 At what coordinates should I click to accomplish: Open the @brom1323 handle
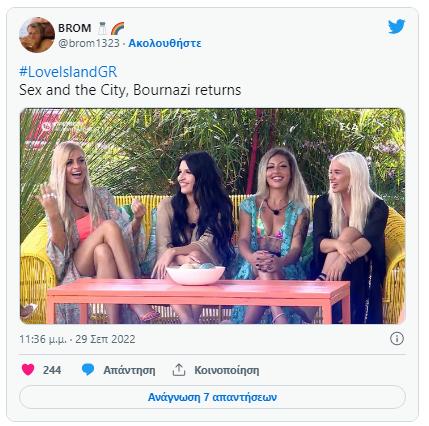[89, 43]
